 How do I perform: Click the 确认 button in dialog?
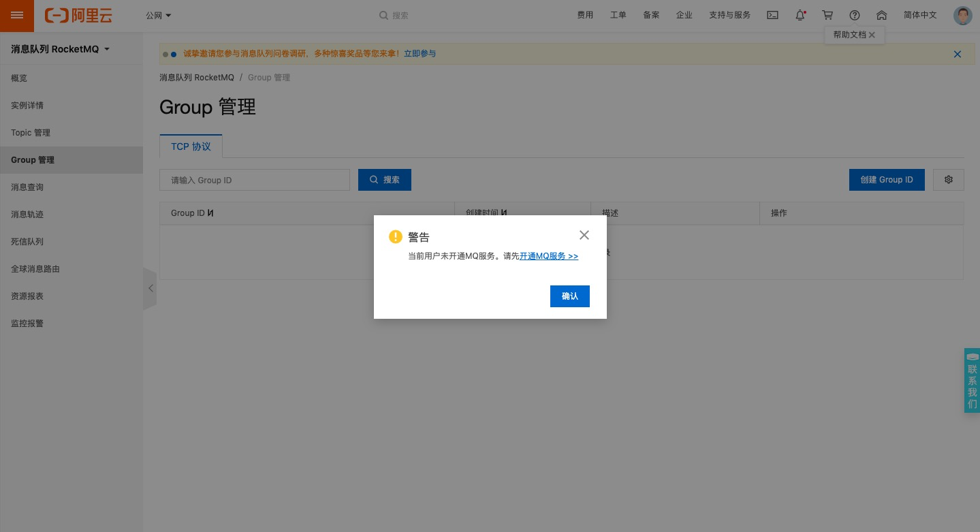point(570,296)
